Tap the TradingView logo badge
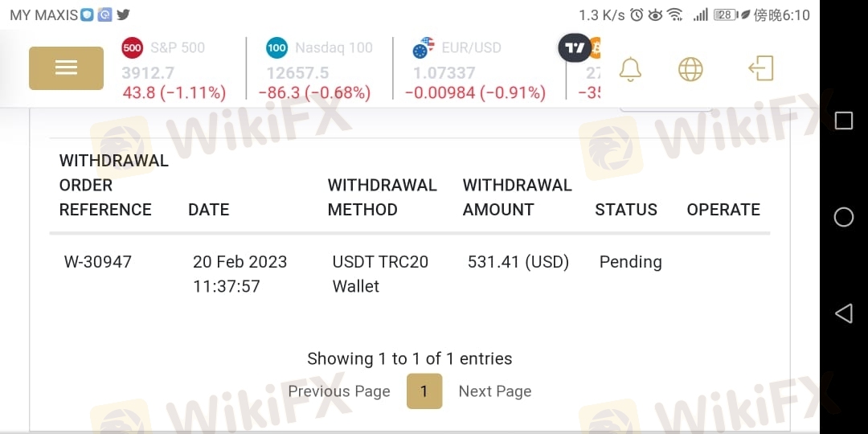The height and width of the screenshot is (434, 868). tap(575, 48)
